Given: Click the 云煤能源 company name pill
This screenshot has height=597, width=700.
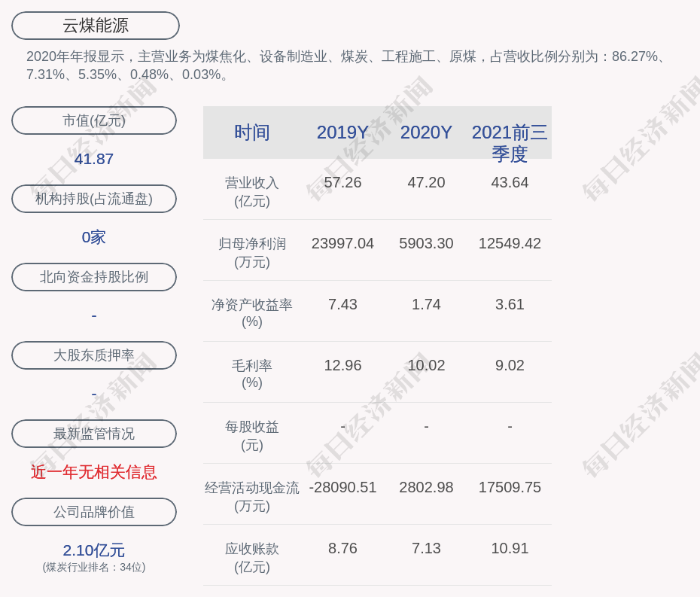Looking at the screenshot, I should 96,26.
